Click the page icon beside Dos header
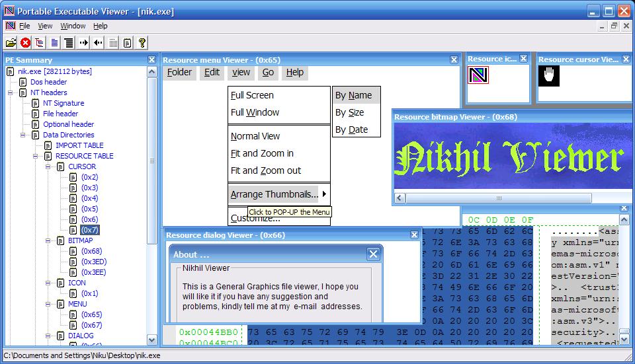Screen dimensions: 635x364 click(x=23, y=82)
